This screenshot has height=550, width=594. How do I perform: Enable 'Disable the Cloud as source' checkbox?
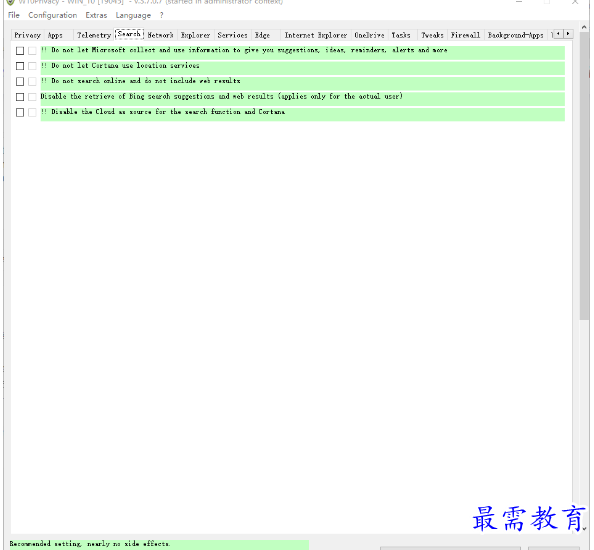click(20, 112)
